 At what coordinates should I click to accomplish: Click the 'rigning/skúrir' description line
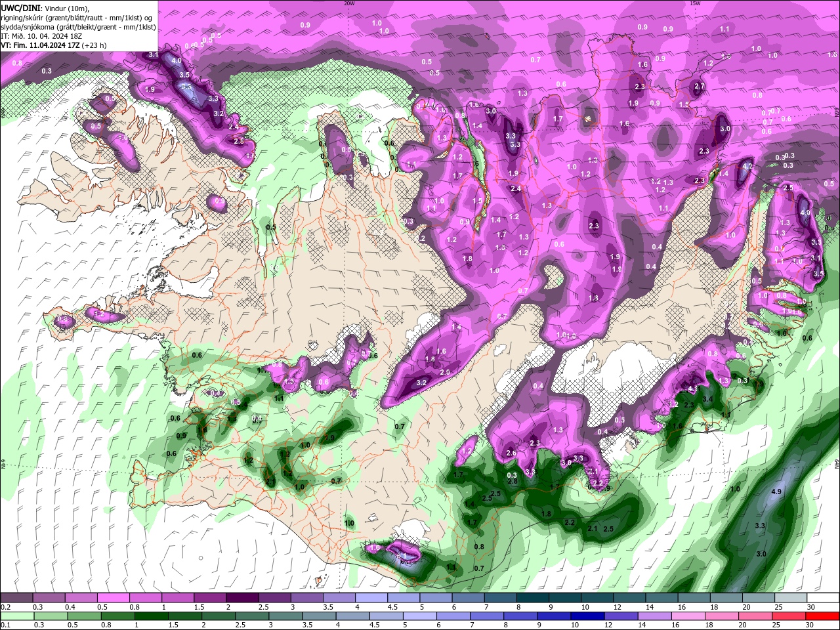click(x=75, y=18)
